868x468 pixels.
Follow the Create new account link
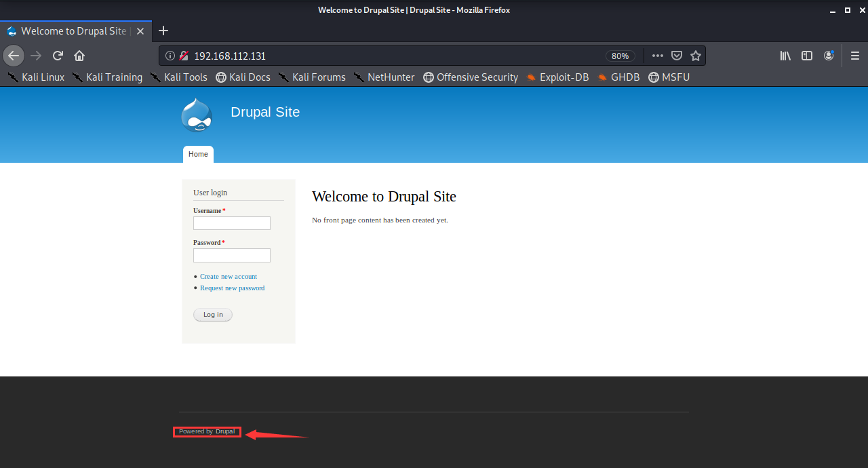[x=229, y=276]
